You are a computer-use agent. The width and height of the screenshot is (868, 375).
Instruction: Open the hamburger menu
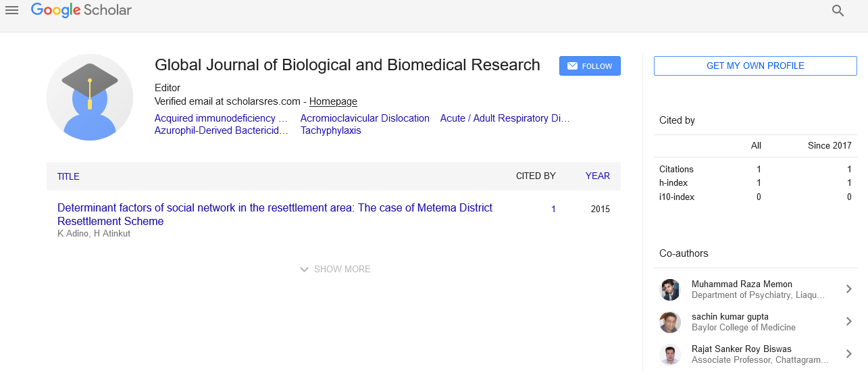tap(11, 11)
